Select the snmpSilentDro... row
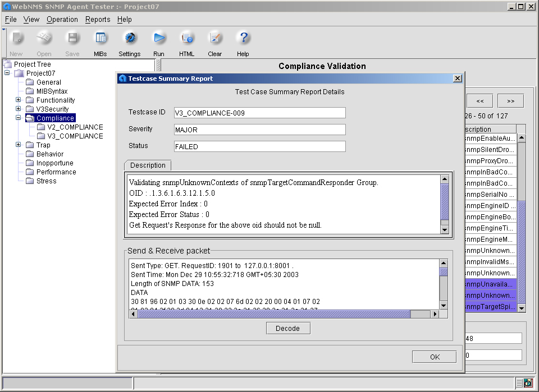Image resolution: width=539 pixels, height=392 pixels. [491, 150]
